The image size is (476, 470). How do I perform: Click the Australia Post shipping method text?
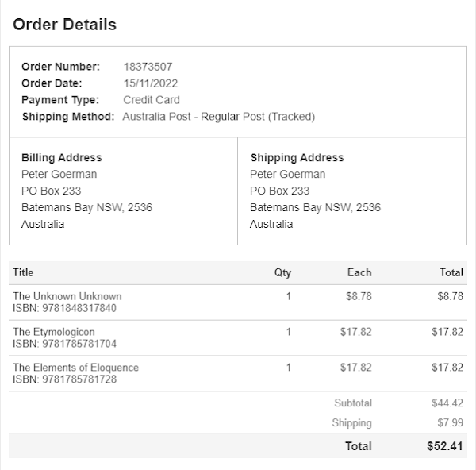point(219,117)
